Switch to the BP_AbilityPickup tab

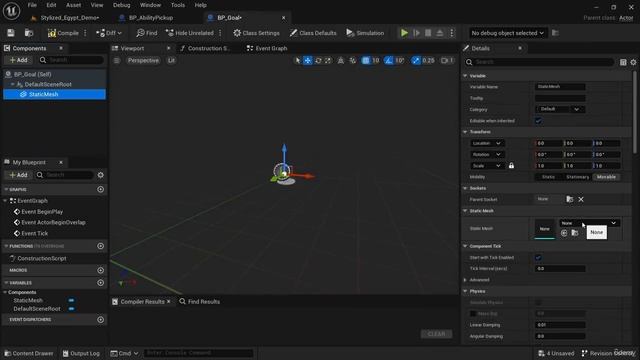coord(151,18)
